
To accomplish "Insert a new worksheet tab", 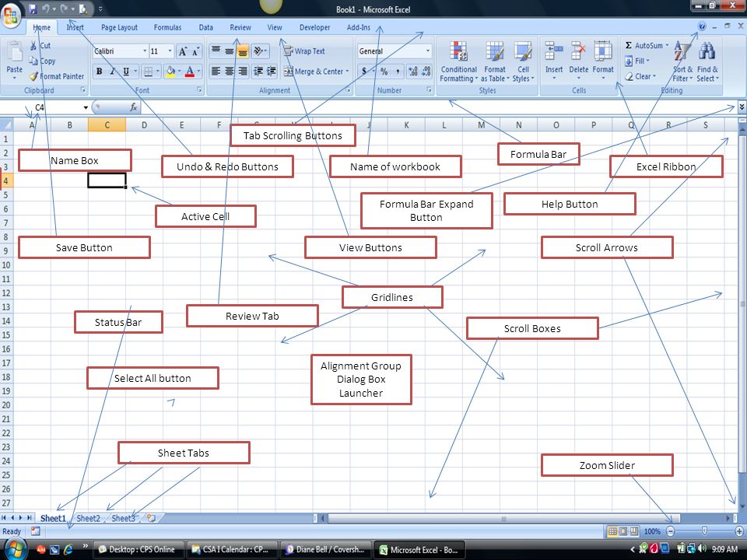I will [152, 518].
